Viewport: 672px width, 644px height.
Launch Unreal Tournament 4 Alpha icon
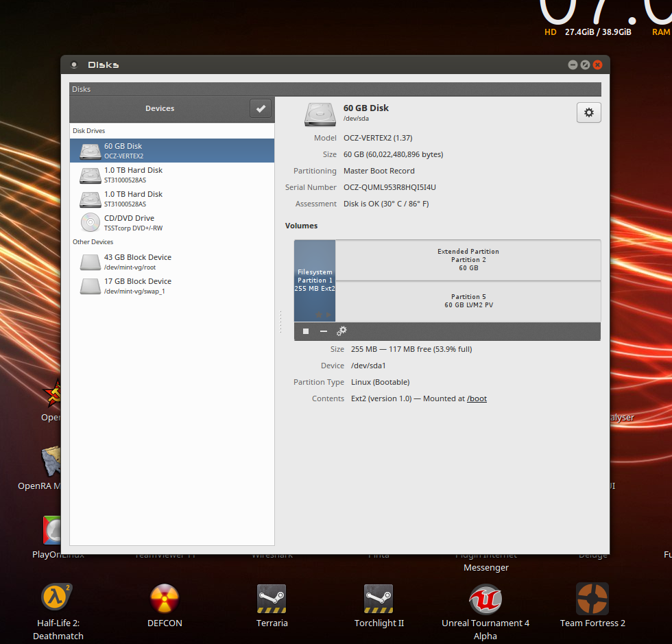pos(485,599)
